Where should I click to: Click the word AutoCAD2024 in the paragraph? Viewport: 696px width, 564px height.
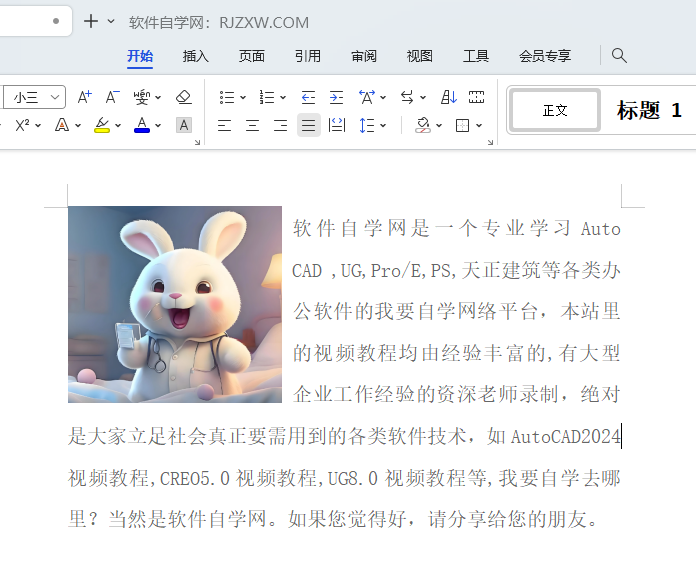(x=566, y=436)
